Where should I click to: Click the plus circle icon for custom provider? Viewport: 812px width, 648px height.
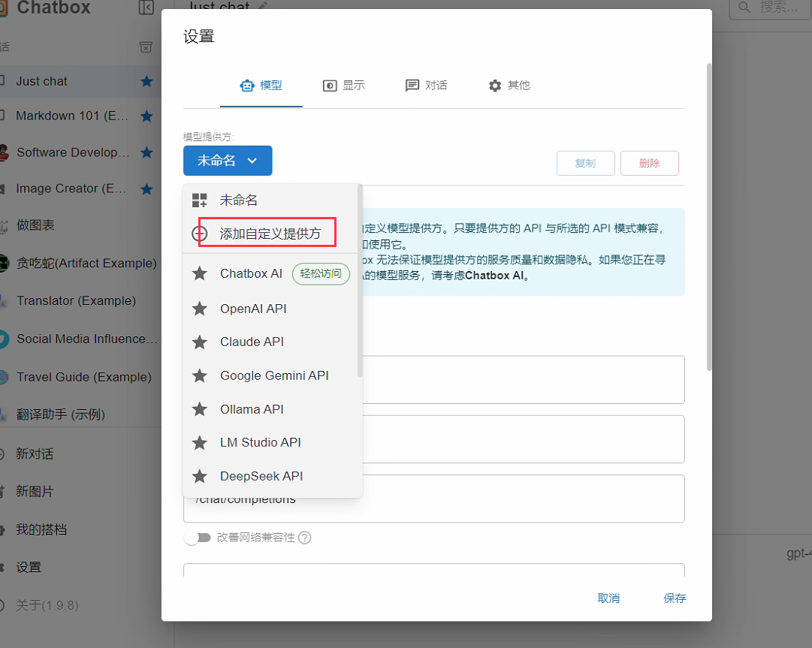199,234
